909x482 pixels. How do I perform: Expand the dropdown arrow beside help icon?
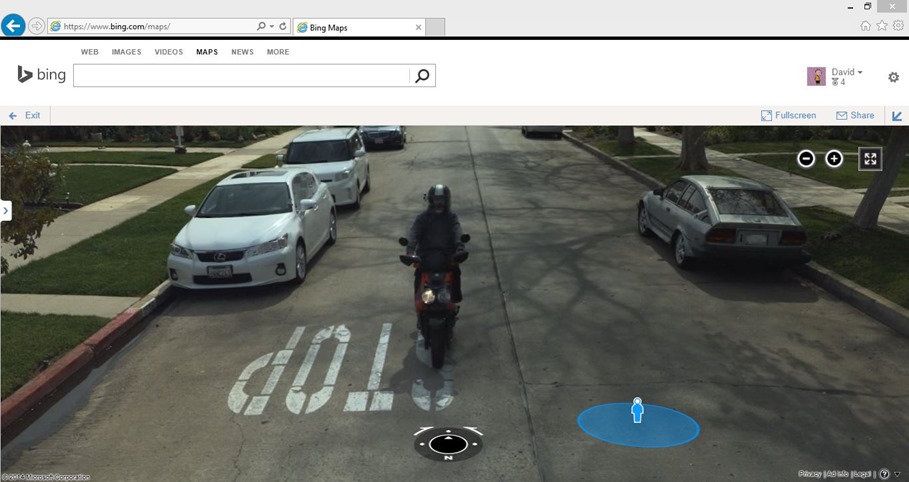(x=898, y=474)
